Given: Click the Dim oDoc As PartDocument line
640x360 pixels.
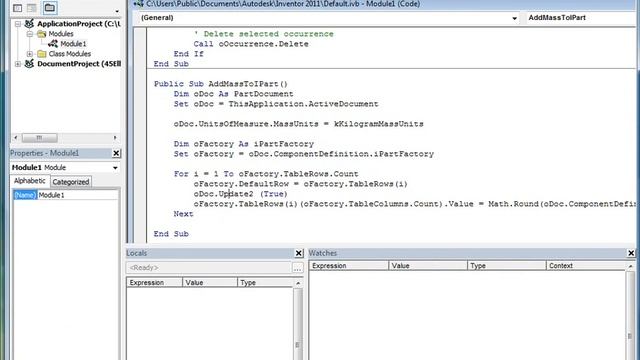Looking at the screenshot, I should [x=233, y=94].
